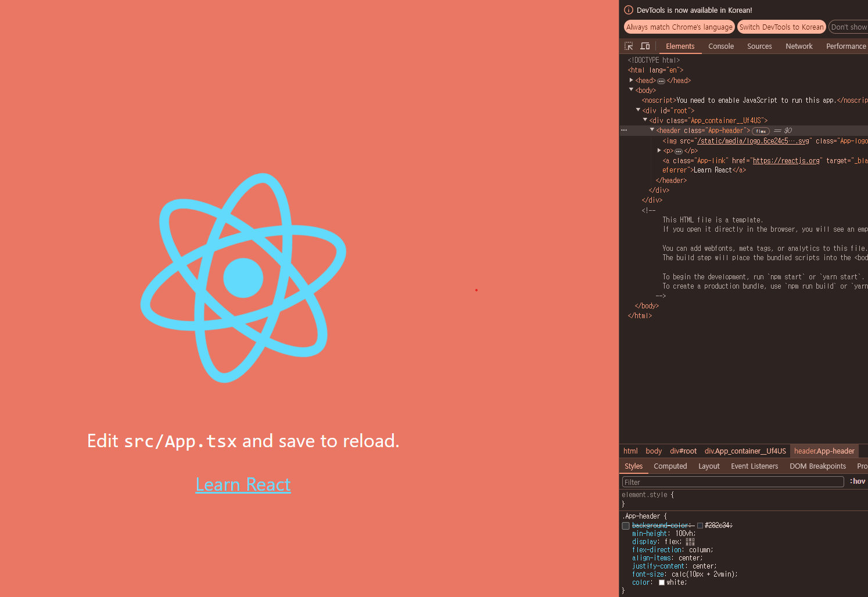Click the white color swatch
This screenshot has width=868, height=597.
pyautogui.click(x=662, y=582)
